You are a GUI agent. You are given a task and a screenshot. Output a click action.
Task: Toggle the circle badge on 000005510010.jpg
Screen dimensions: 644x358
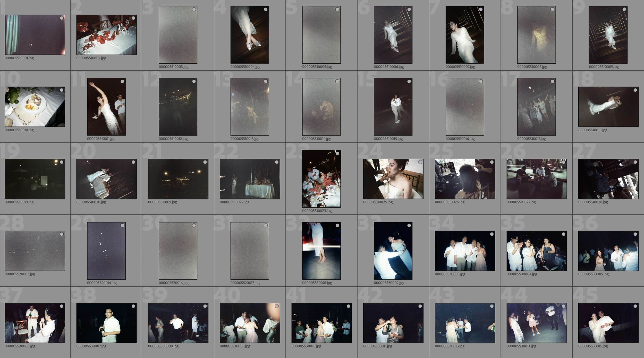pos(62,90)
